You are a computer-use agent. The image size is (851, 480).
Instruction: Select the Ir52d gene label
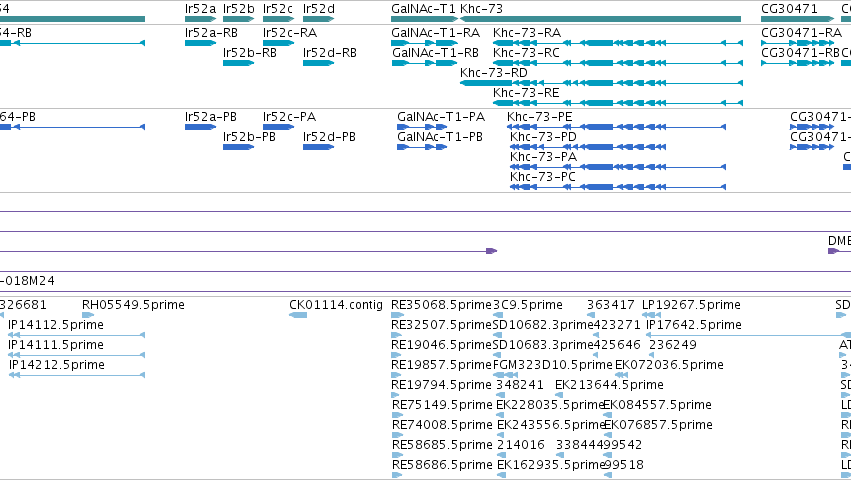(x=319, y=9)
